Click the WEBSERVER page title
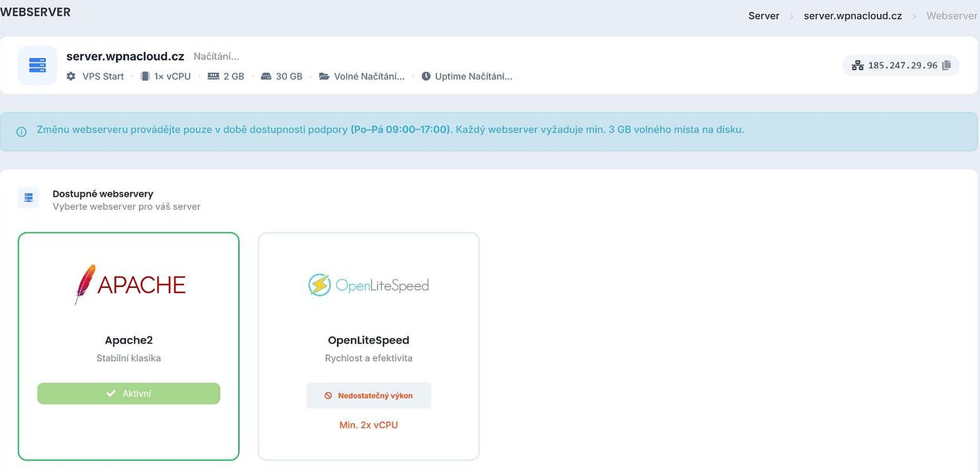The width and height of the screenshot is (980, 472). click(35, 12)
